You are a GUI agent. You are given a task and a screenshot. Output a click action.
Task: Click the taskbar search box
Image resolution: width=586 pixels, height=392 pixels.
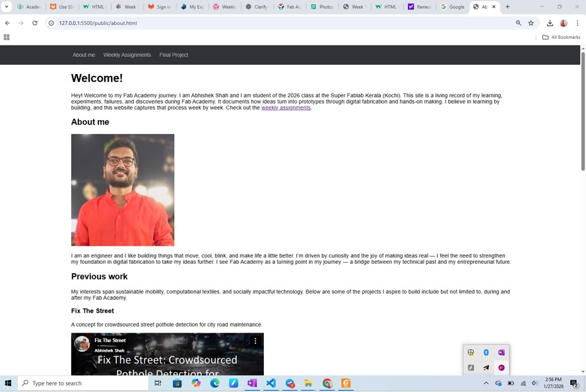[x=83, y=383]
